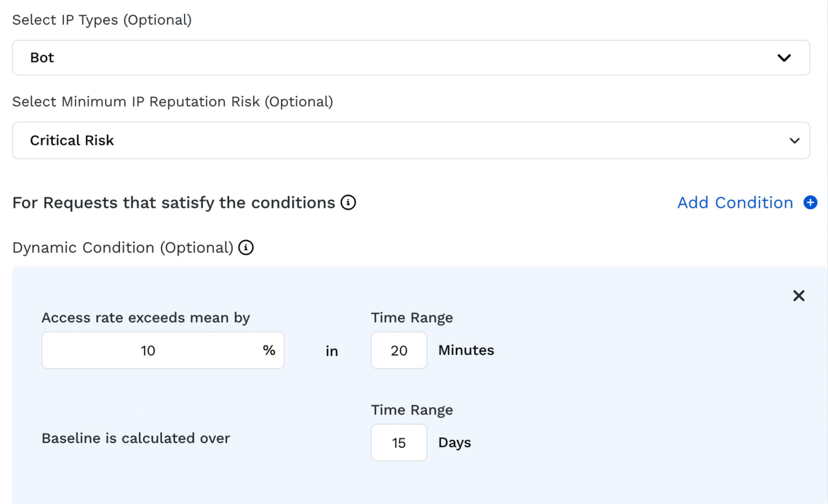
Task: Click the percent symbol in rate field
Action: point(269,350)
